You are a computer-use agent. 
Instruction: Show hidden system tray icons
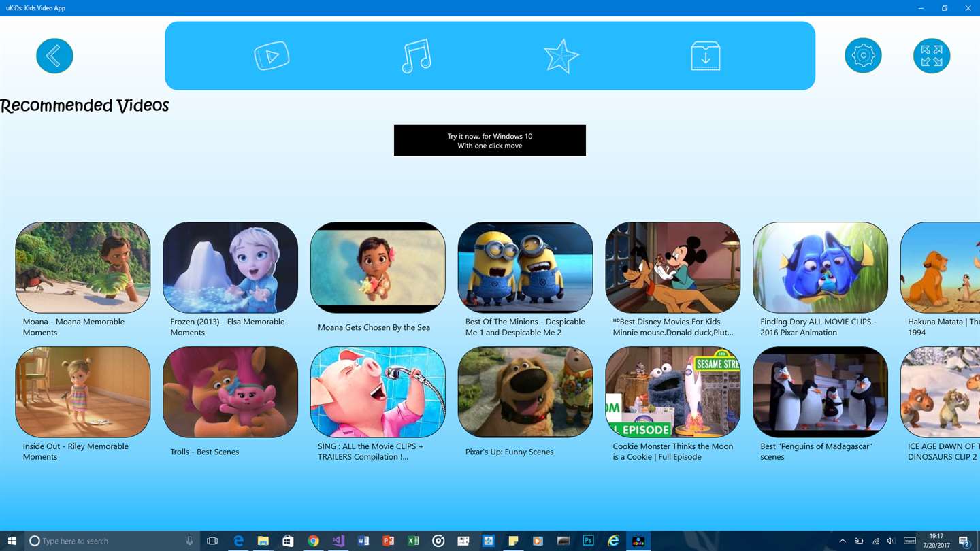coord(843,541)
